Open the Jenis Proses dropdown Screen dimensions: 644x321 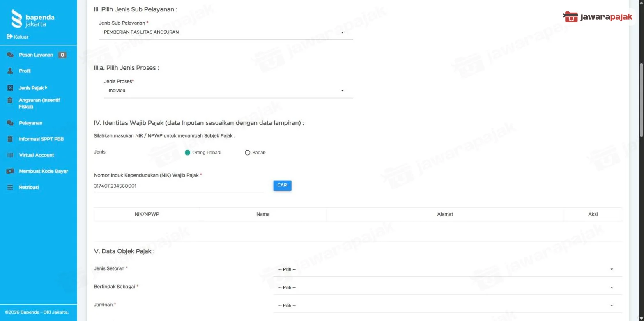(x=228, y=90)
